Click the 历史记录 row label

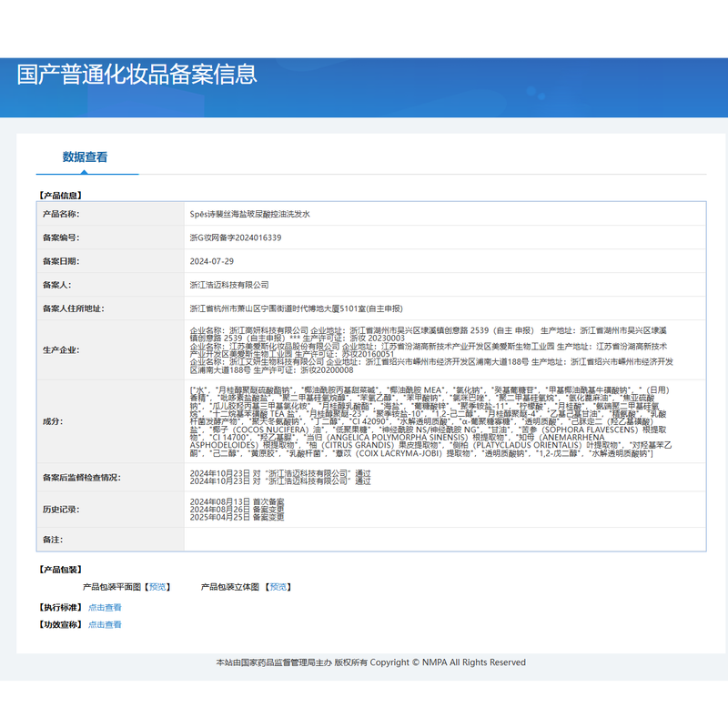(62, 510)
